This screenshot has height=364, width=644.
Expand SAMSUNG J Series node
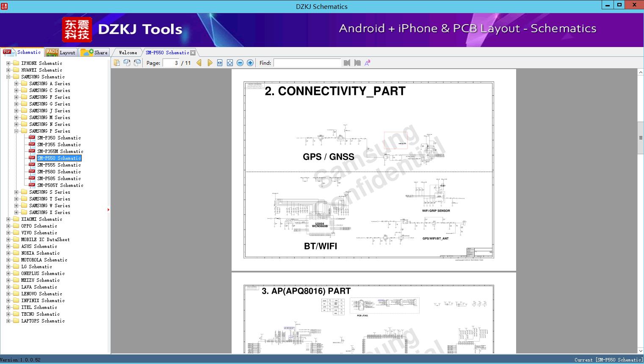pos(16,111)
